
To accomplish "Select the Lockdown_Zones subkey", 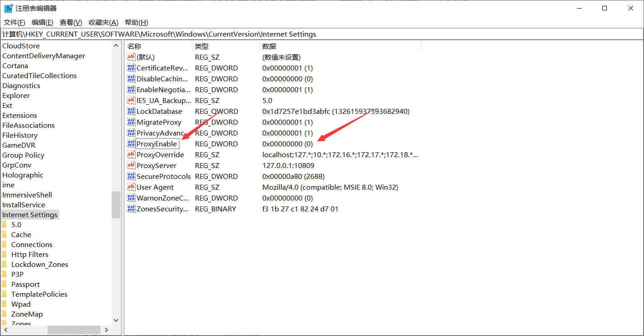I will [x=40, y=264].
